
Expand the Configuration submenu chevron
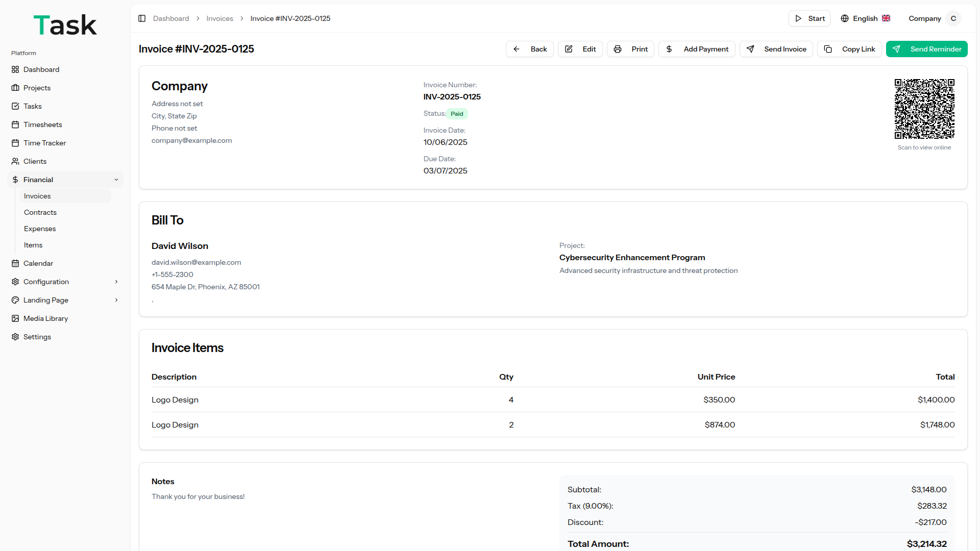click(x=116, y=282)
